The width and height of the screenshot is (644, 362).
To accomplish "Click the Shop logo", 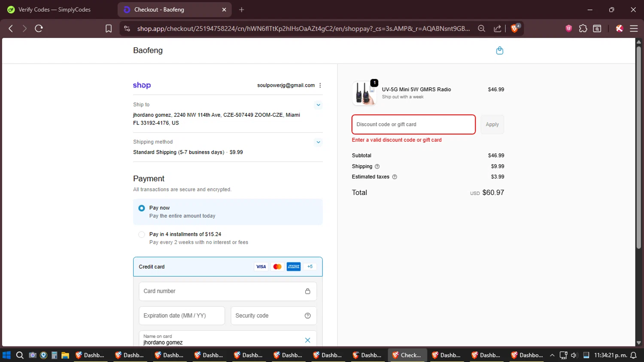I will coord(142,85).
